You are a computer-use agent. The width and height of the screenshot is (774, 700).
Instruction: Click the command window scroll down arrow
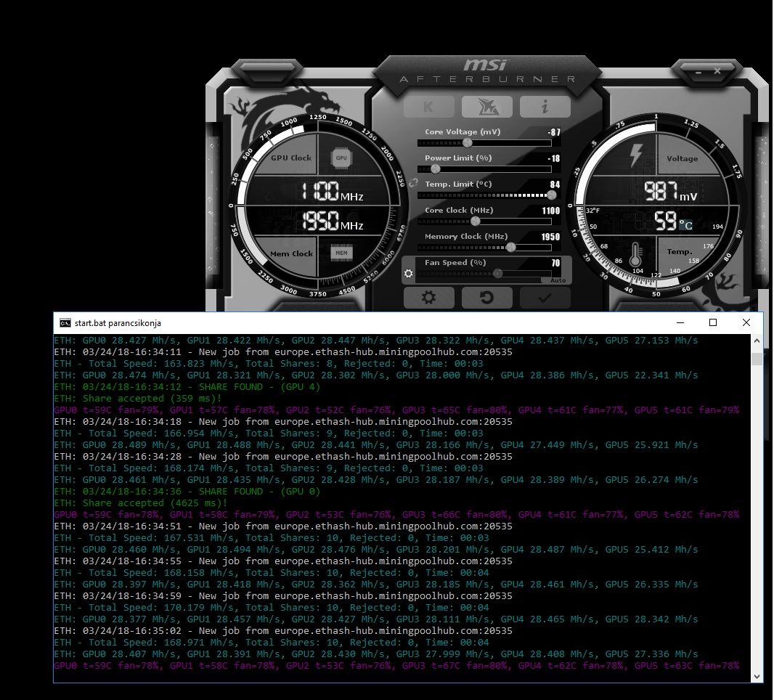(757, 677)
